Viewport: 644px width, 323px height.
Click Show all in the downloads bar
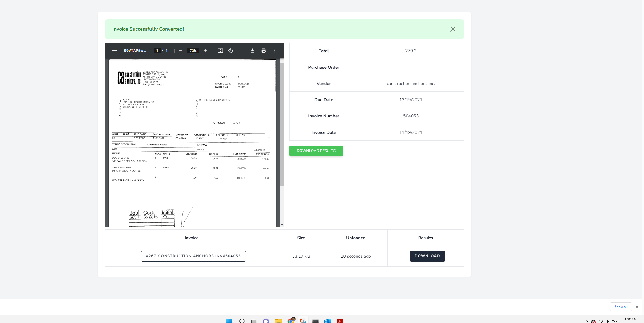coord(621,307)
